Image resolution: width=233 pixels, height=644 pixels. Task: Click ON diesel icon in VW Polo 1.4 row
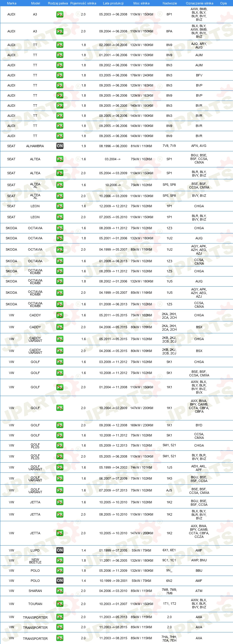(60, 581)
